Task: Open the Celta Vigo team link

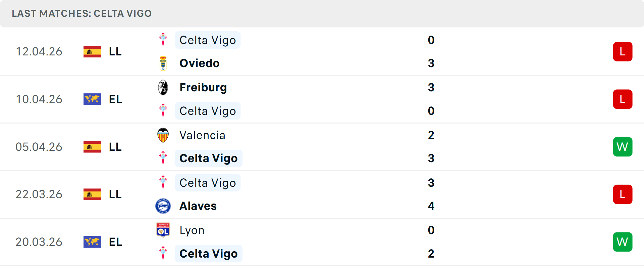Action: click(x=207, y=40)
